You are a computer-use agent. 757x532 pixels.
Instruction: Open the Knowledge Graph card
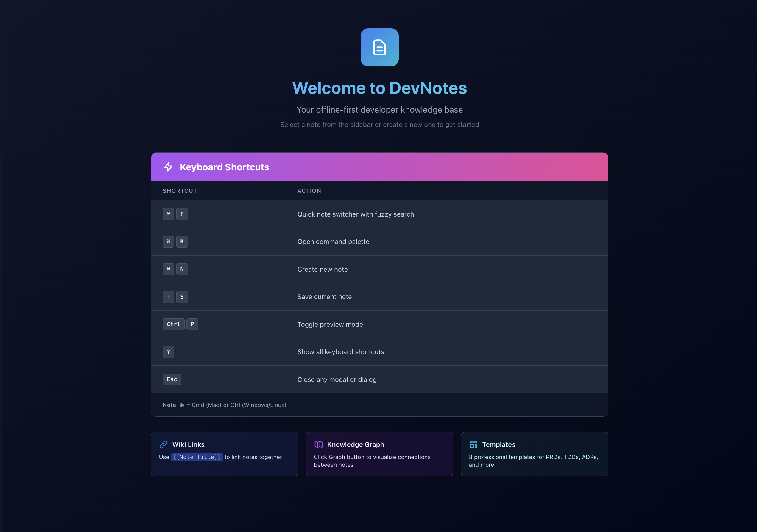click(x=379, y=454)
